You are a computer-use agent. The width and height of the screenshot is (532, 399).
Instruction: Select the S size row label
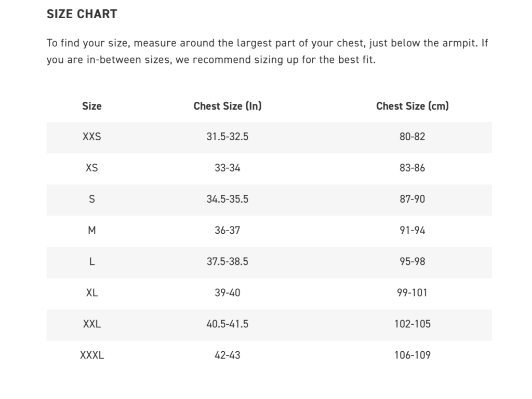[x=92, y=199]
